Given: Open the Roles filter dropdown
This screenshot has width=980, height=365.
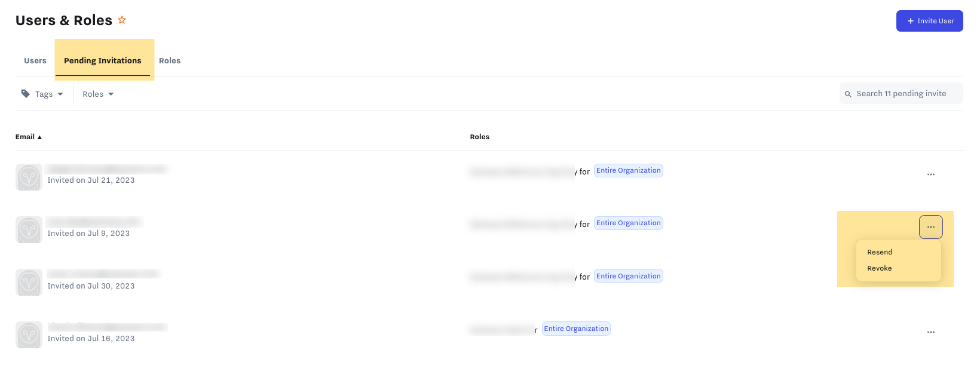Looking at the screenshot, I should [x=98, y=94].
